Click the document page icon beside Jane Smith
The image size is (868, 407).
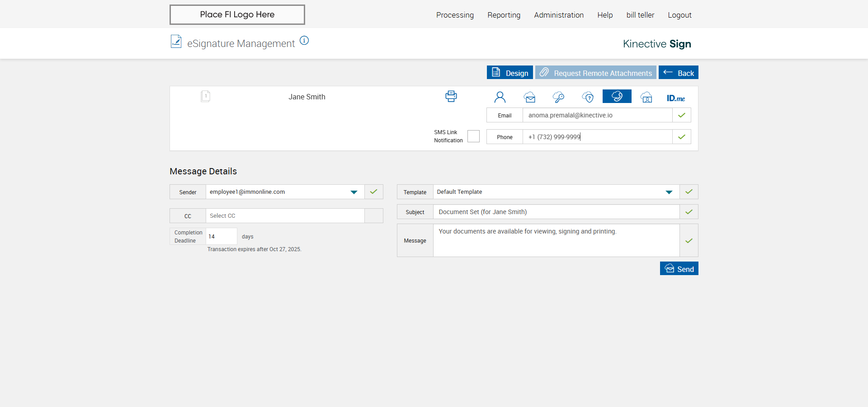(x=205, y=96)
